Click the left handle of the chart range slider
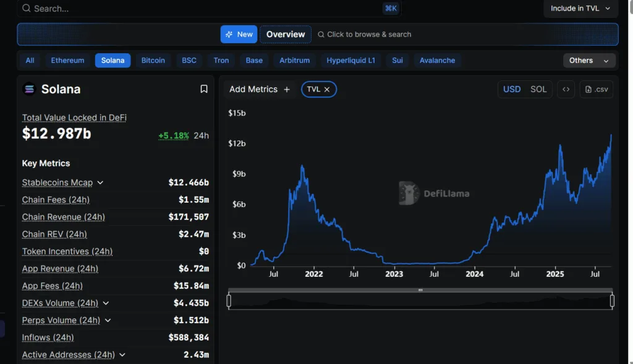 pos(229,301)
